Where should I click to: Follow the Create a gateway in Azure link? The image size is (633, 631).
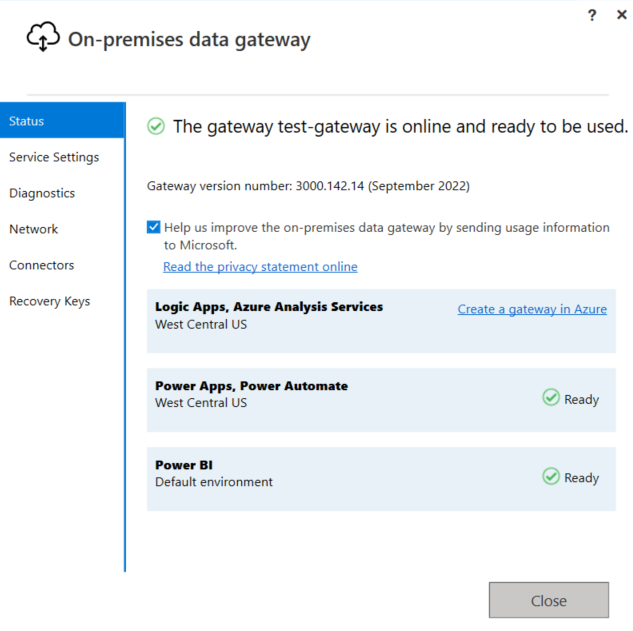point(532,309)
